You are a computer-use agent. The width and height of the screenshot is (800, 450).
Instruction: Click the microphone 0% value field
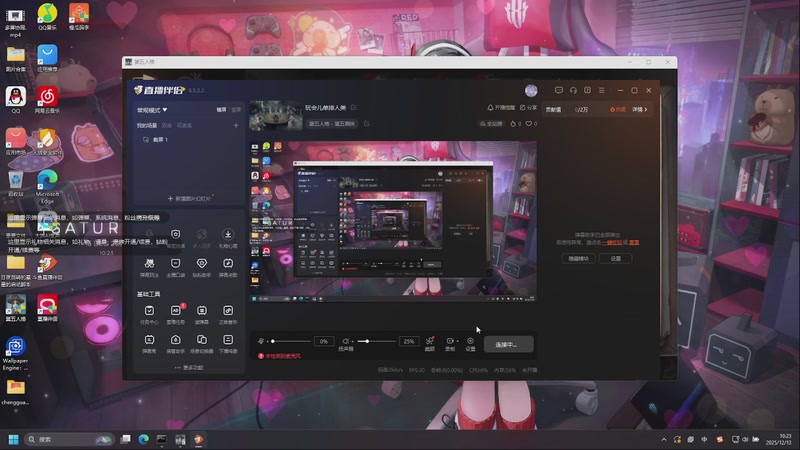coord(324,341)
